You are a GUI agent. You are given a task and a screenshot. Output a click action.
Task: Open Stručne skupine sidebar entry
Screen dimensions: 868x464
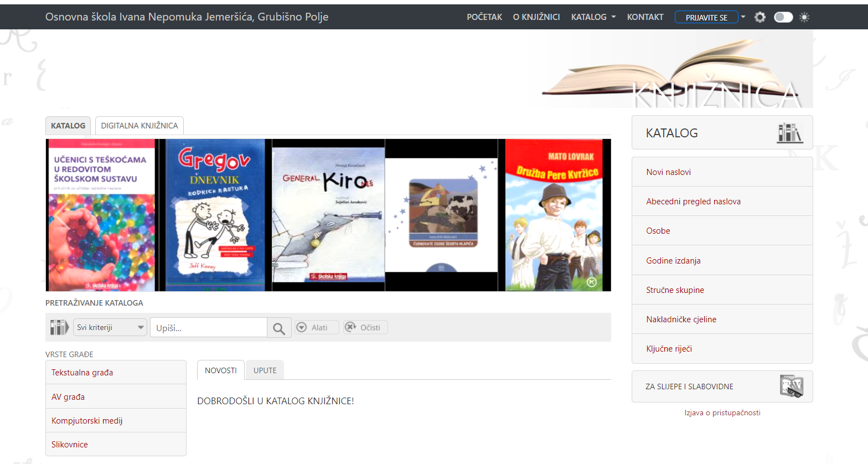[722, 290]
